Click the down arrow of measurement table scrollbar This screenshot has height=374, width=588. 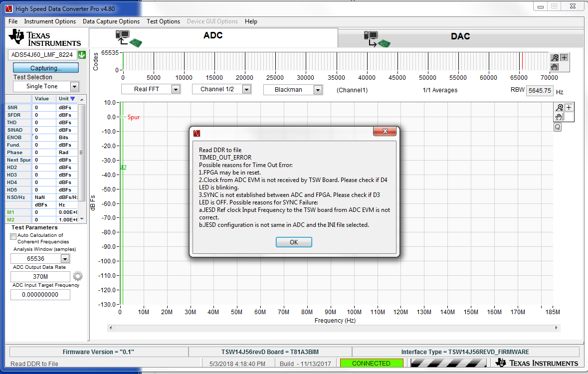[x=82, y=219]
